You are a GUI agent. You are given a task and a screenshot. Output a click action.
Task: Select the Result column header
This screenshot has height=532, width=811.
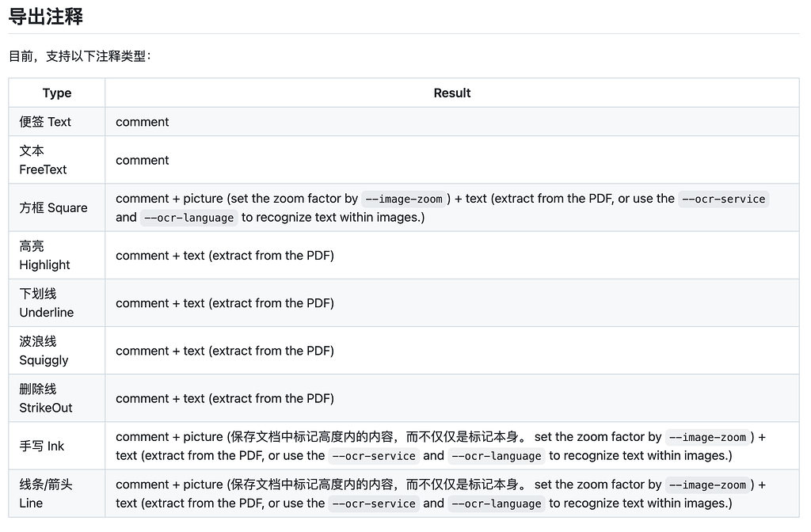(x=451, y=93)
